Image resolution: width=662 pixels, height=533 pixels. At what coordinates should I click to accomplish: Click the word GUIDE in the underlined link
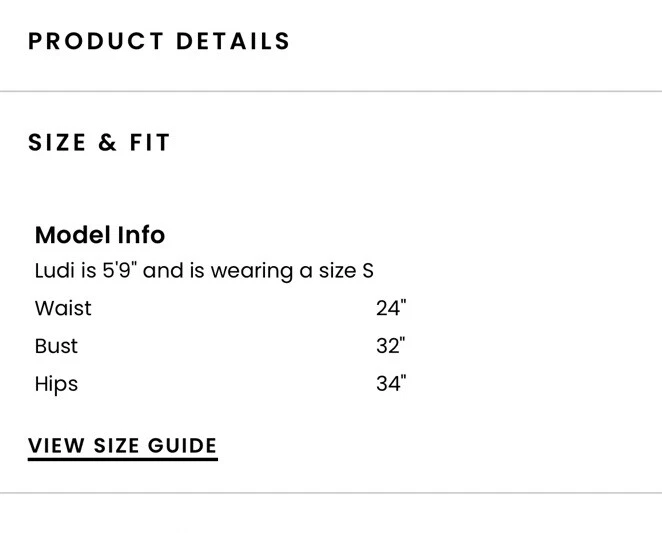coord(182,446)
